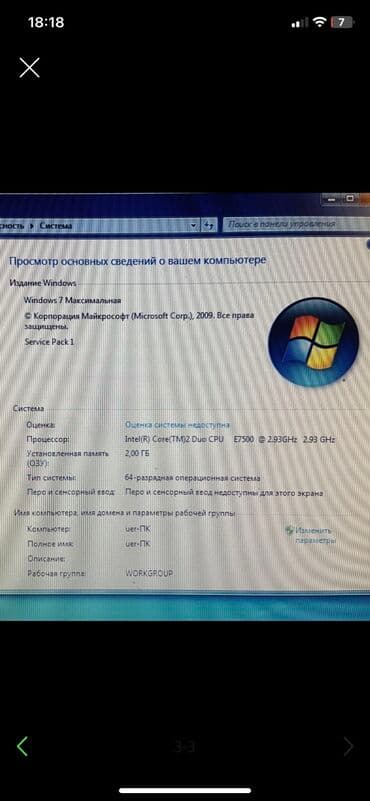Click the Изменить параметры link
This screenshot has width=370, height=801.
[x=315, y=535]
